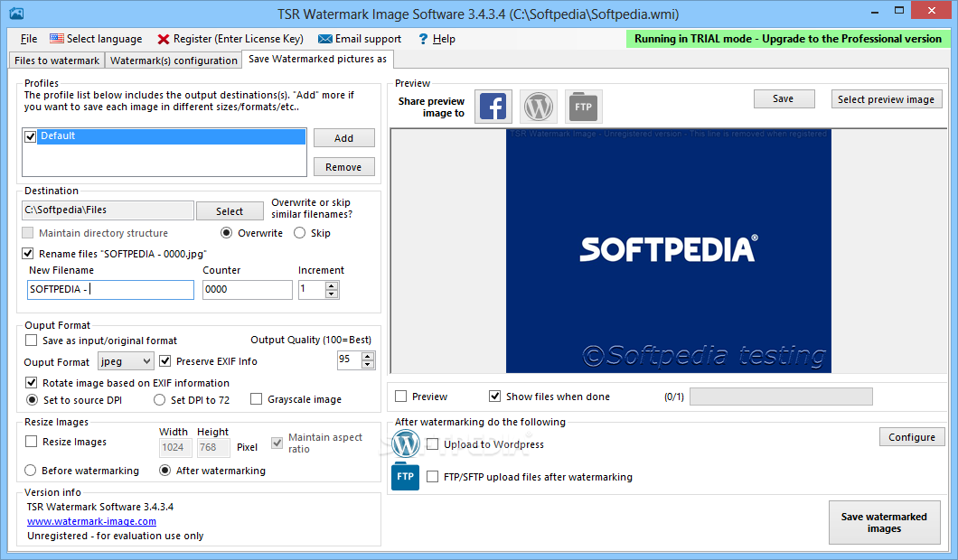
Task: Click the destination path field C:\Softpedia\Files
Action: point(108,210)
